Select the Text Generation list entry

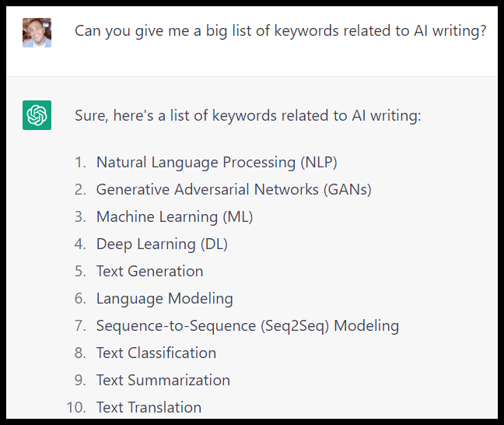coord(149,271)
